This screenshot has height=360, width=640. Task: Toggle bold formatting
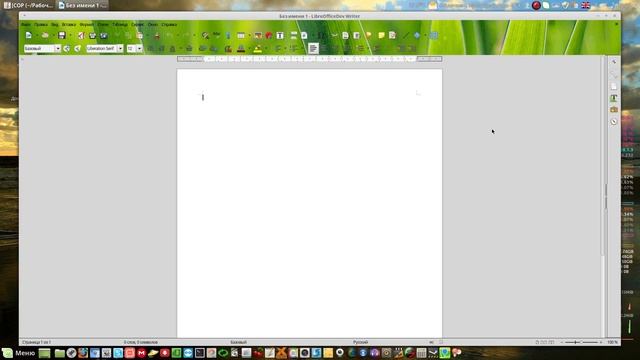tap(150, 49)
